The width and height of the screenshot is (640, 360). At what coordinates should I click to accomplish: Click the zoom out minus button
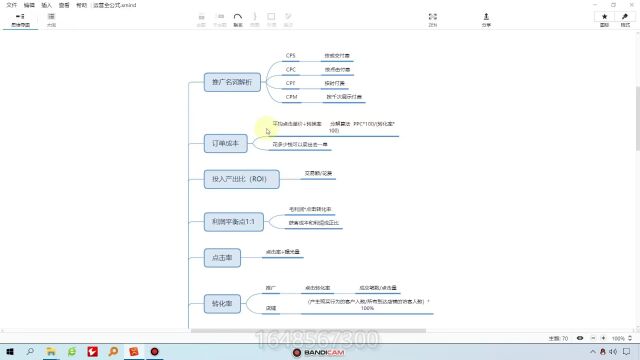pos(593,338)
